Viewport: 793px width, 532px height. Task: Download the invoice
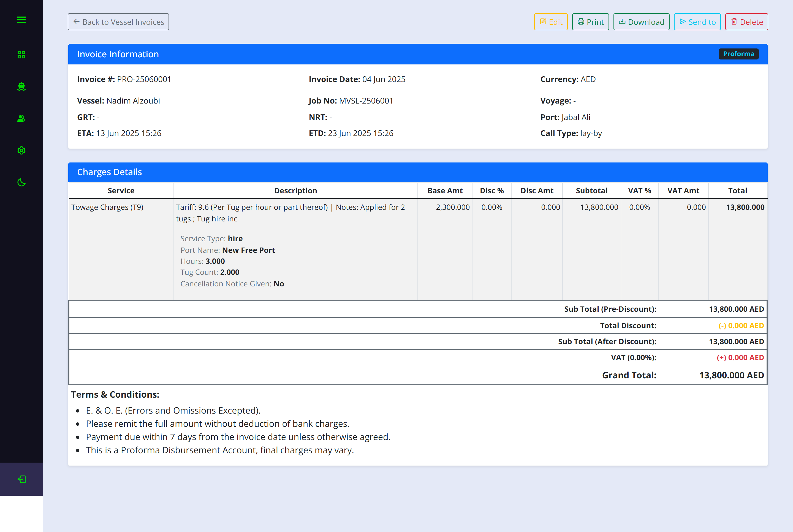coord(641,22)
